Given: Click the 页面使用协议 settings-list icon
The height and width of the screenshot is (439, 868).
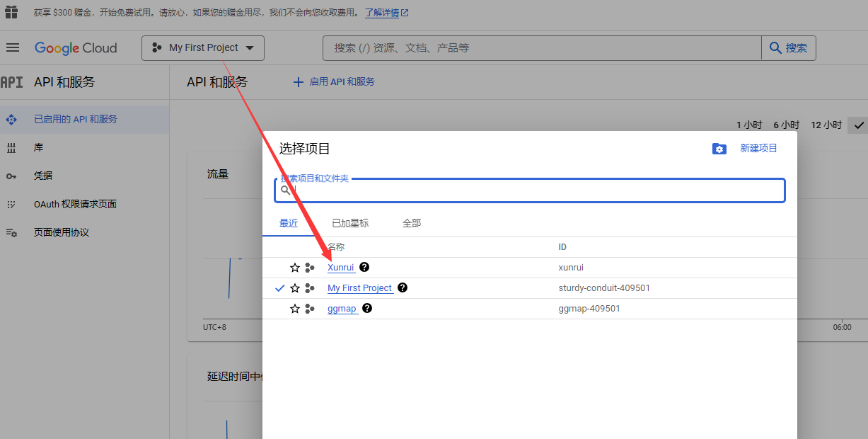Looking at the screenshot, I should tap(11, 232).
